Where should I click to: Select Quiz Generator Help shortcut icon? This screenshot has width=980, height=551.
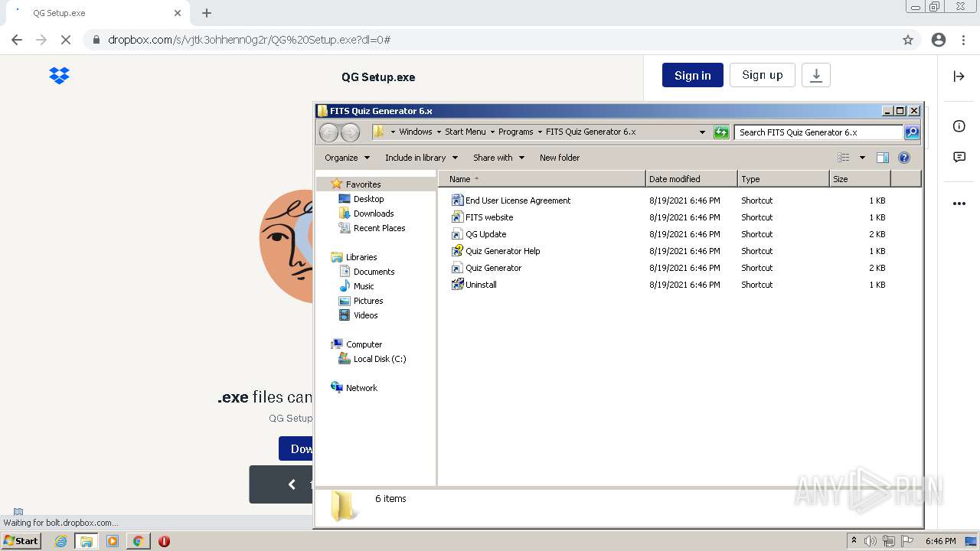pyautogui.click(x=457, y=251)
